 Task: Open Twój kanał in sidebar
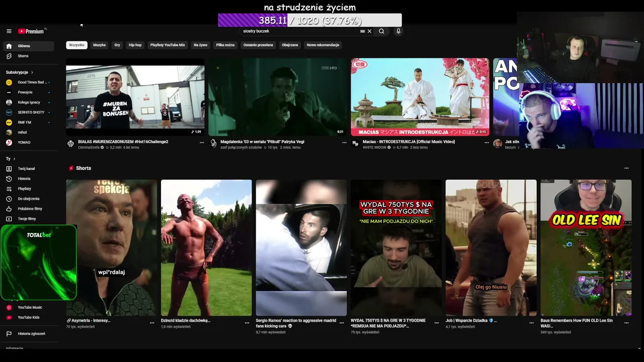pos(28,168)
